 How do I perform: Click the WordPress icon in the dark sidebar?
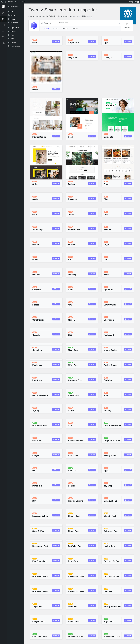point(3,13)
